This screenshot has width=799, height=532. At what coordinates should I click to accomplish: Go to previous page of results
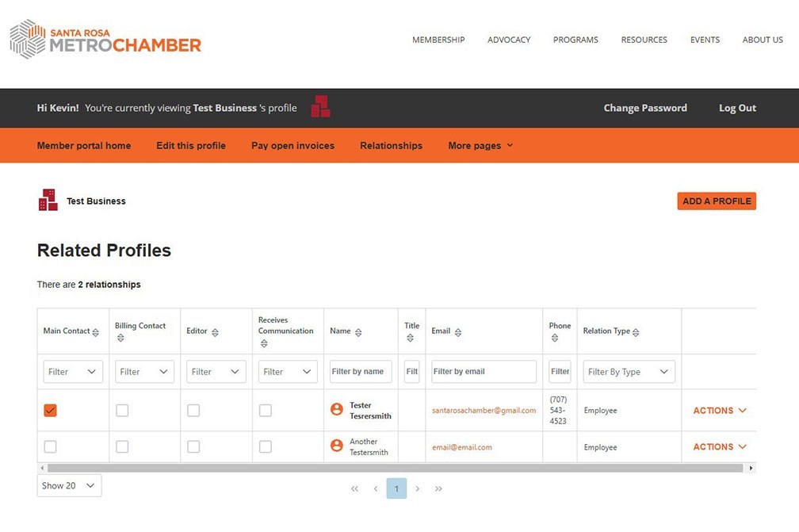[x=376, y=488]
